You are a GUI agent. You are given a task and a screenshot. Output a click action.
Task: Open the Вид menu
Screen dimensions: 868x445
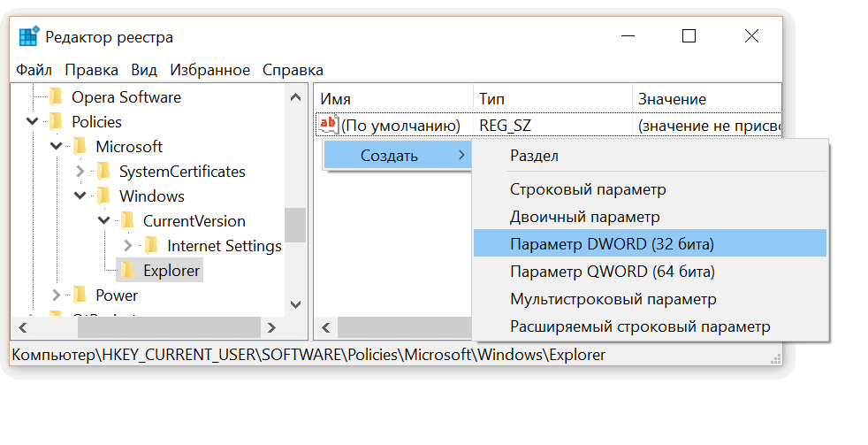pyautogui.click(x=144, y=70)
